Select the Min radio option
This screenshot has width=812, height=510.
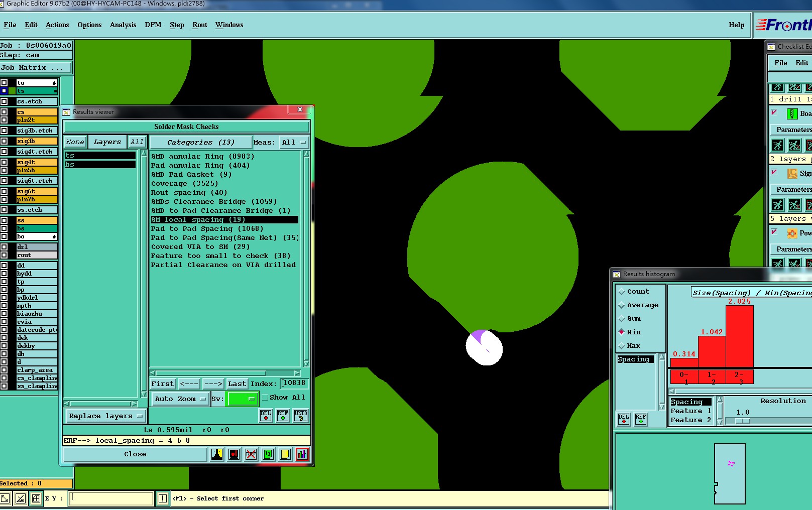point(622,332)
